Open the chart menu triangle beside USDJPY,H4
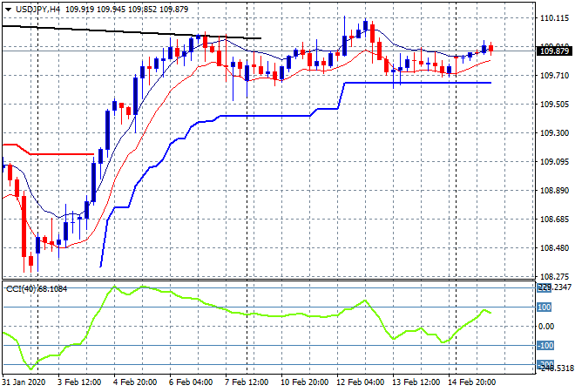This screenshot has width=575, height=392. pyautogui.click(x=8, y=10)
